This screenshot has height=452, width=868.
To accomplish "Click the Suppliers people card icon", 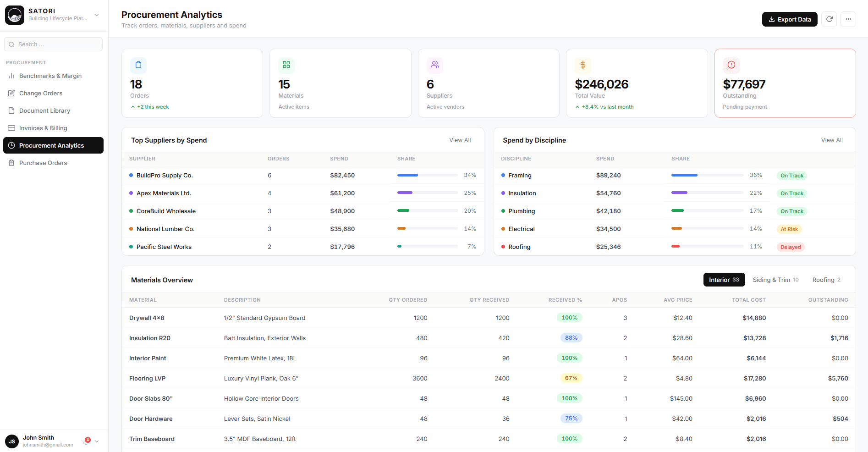I will pos(435,65).
